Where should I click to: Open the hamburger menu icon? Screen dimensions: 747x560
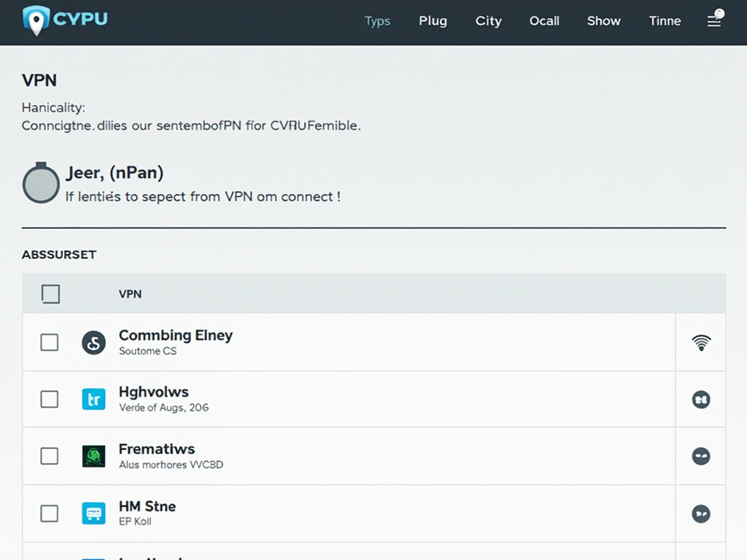[713, 21]
